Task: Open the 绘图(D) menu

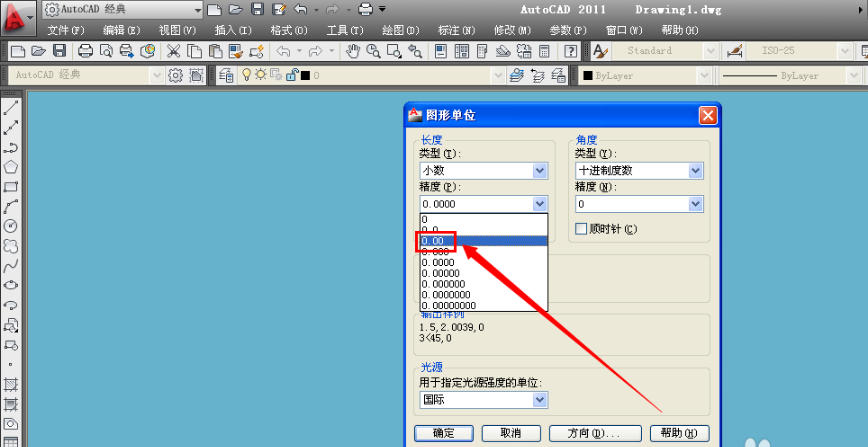Action: (401, 30)
